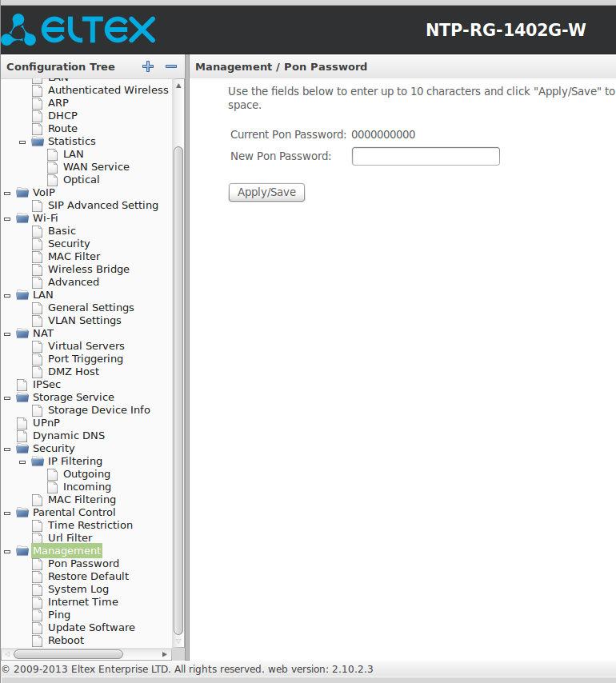Open Wi-Fi Advanced settings
The height and width of the screenshot is (683, 616).
coord(73,282)
